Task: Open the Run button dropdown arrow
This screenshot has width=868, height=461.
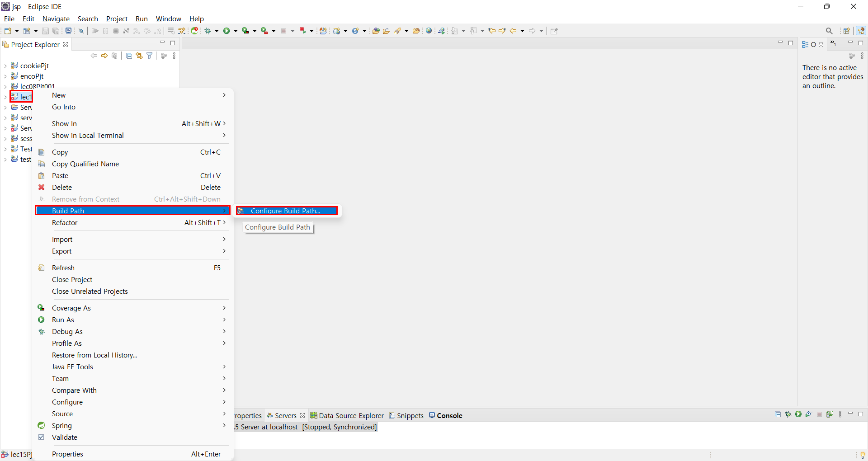Action: point(236,31)
